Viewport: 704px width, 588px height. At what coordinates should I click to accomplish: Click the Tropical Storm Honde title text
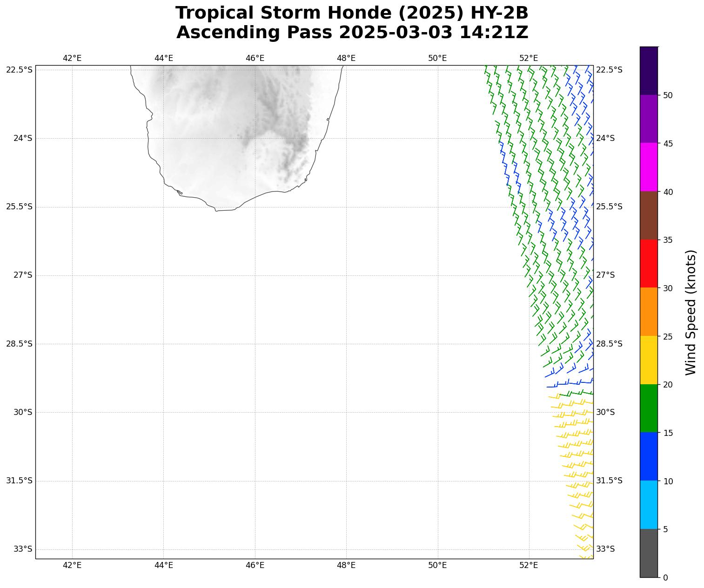[x=352, y=13]
